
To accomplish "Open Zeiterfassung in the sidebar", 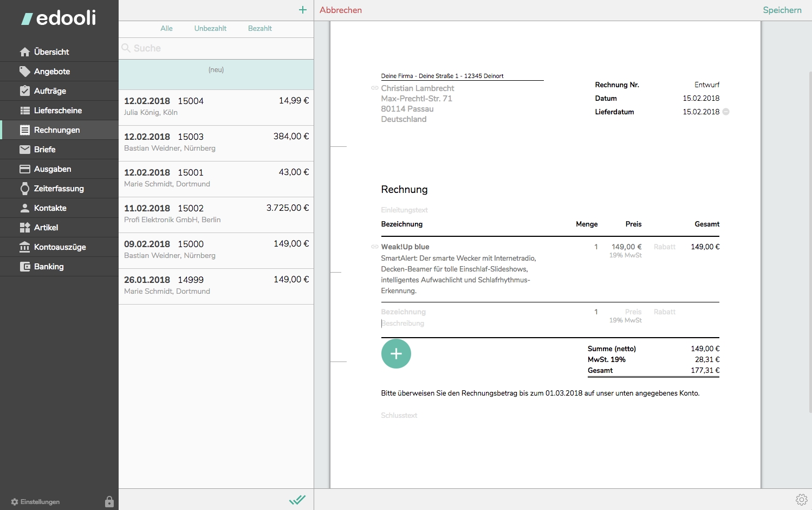I will click(x=59, y=189).
